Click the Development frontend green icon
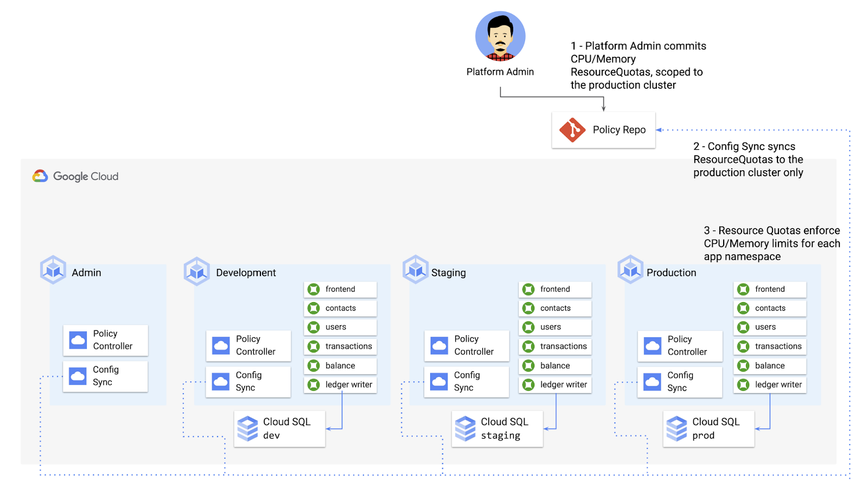868x488 pixels. coord(314,290)
